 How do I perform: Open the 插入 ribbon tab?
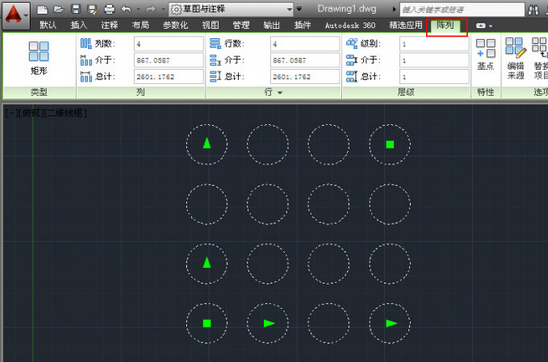pos(79,25)
